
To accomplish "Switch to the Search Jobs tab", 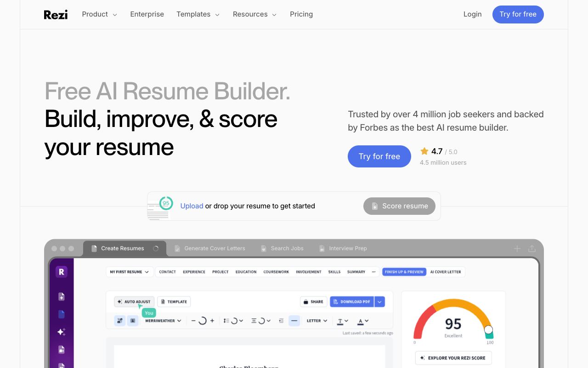I will coord(282,248).
